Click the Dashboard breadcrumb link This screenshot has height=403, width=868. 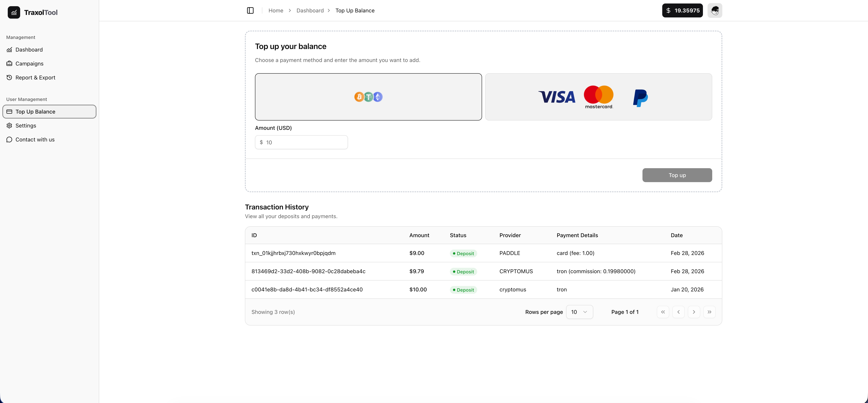pos(310,10)
